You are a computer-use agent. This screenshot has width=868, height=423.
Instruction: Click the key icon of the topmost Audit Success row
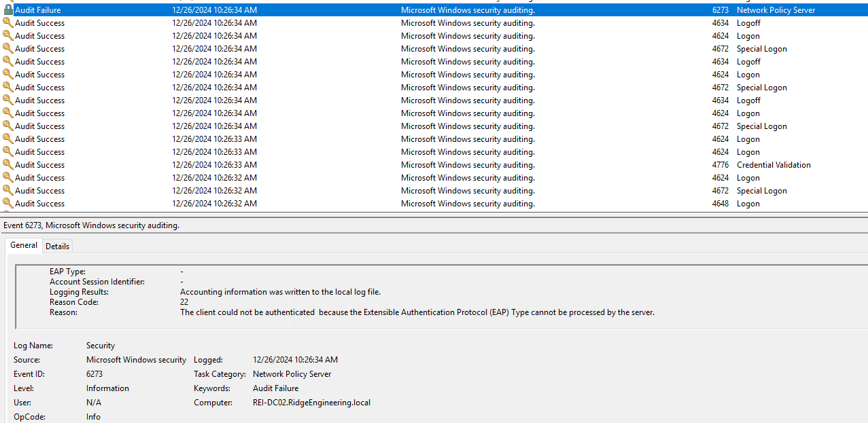click(8, 23)
